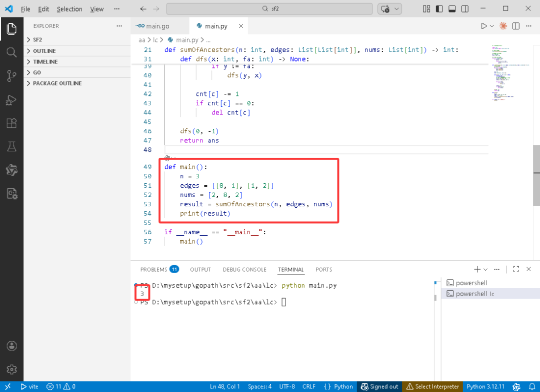540x392 pixels.
Task: Click the vite status bar item
Action: [x=29, y=387]
